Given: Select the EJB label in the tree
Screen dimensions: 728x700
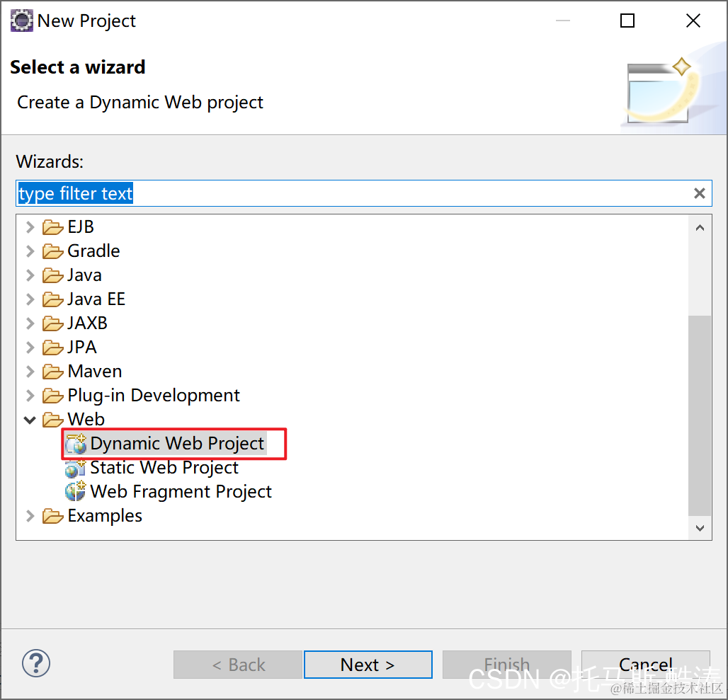Looking at the screenshot, I should click(81, 227).
